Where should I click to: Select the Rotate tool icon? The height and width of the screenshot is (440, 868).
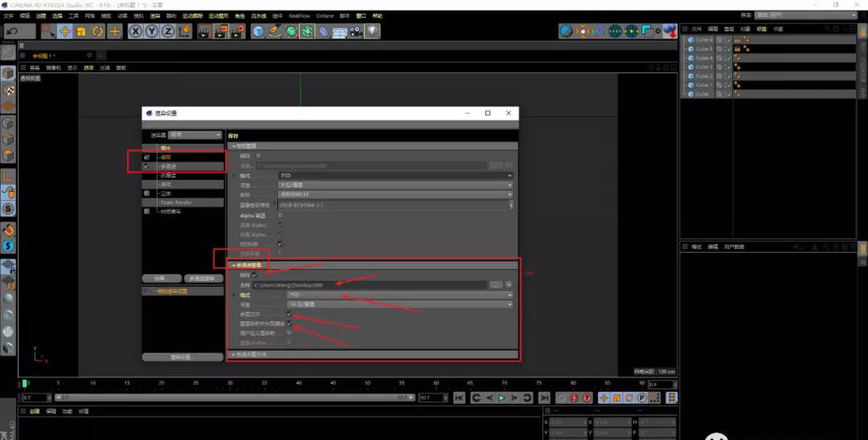98,31
